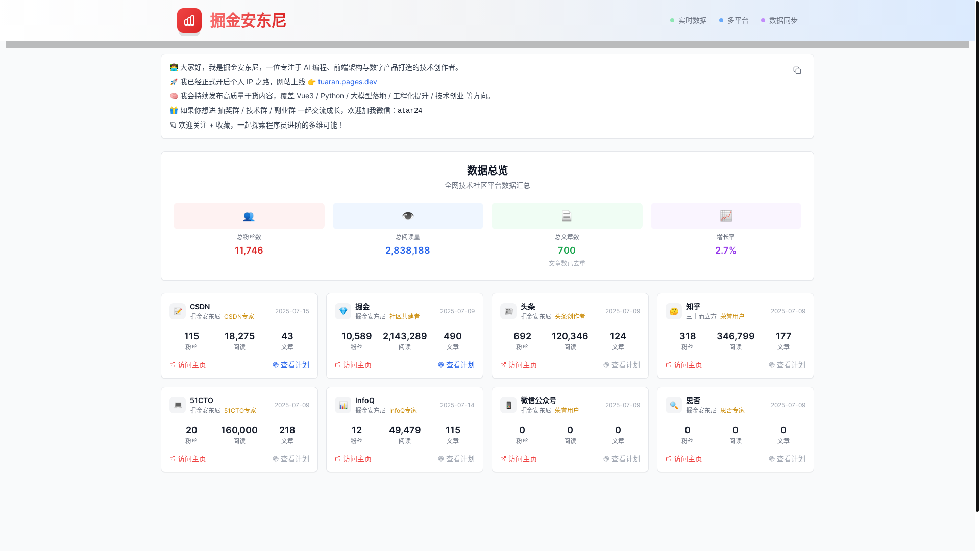Visit the 微信公众号 homepage via 访问主页
The height and width of the screenshot is (551, 980).
(519, 459)
